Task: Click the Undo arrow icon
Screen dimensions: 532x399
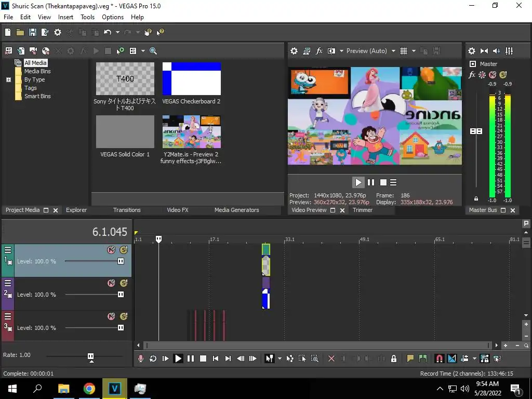Action: pos(108,32)
